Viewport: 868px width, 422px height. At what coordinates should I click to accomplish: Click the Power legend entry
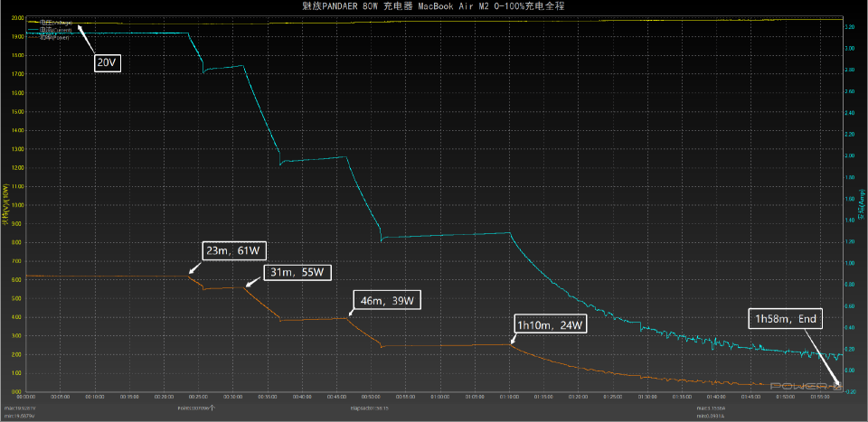coord(48,36)
